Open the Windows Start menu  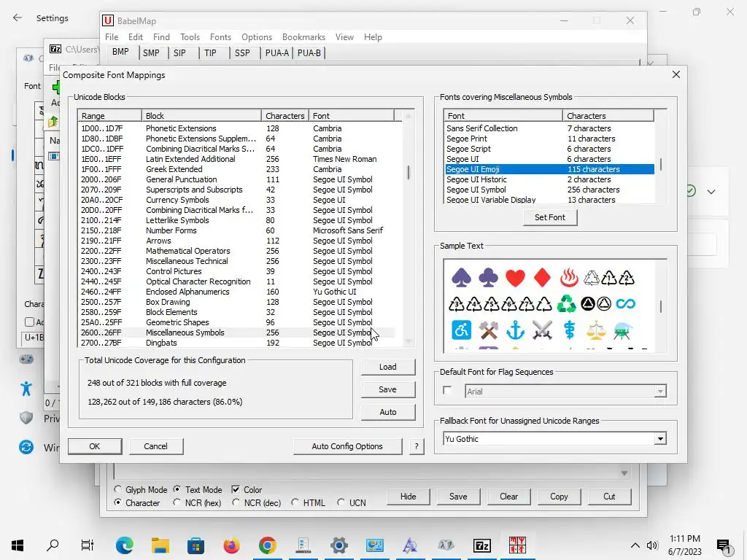18,545
